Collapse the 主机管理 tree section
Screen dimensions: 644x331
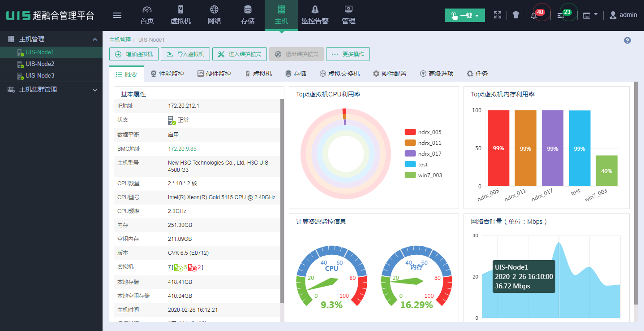[x=95, y=39]
